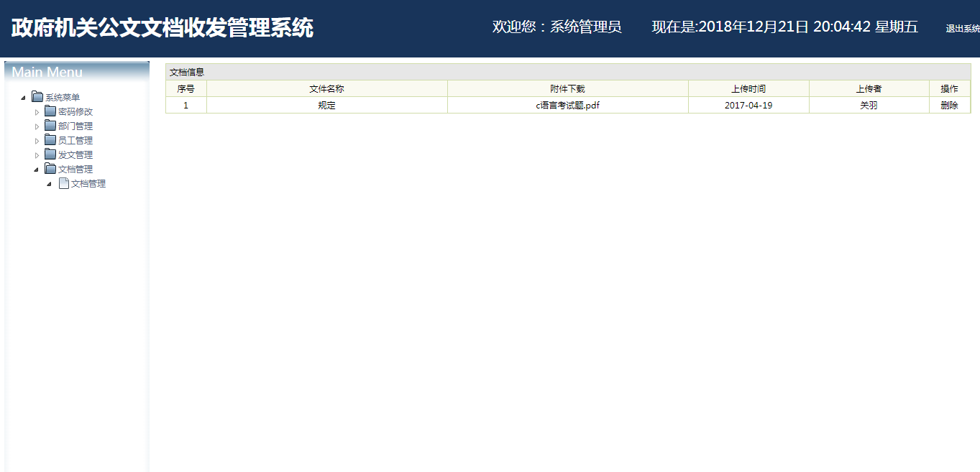Click the Main Menu panel header

(x=77, y=72)
